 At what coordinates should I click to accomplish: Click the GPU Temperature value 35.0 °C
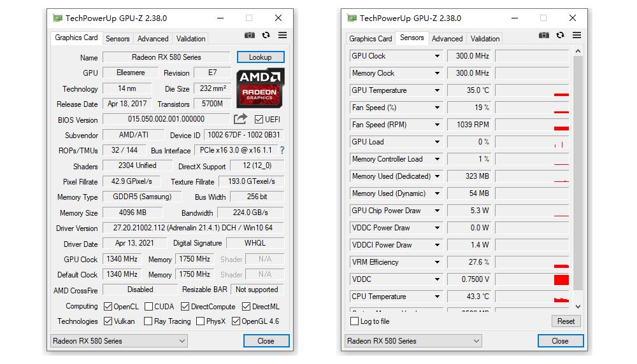pyautogui.click(x=469, y=90)
